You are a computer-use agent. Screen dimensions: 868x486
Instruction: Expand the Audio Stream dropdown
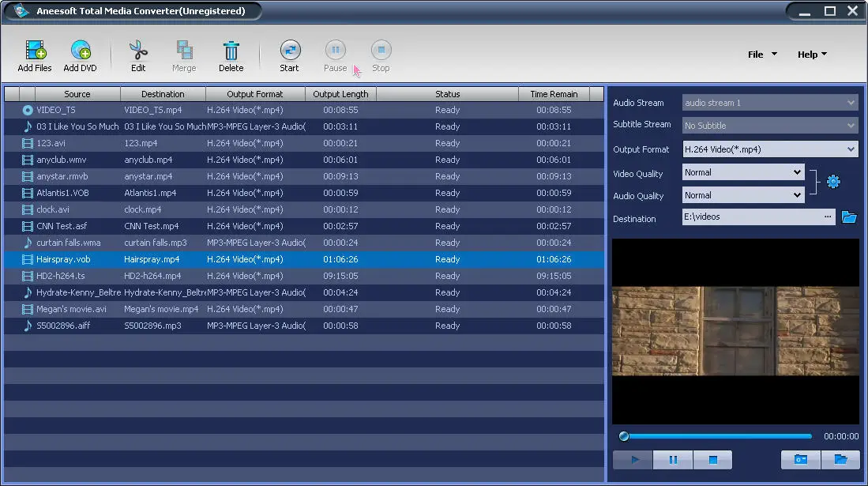pyautogui.click(x=851, y=103)
